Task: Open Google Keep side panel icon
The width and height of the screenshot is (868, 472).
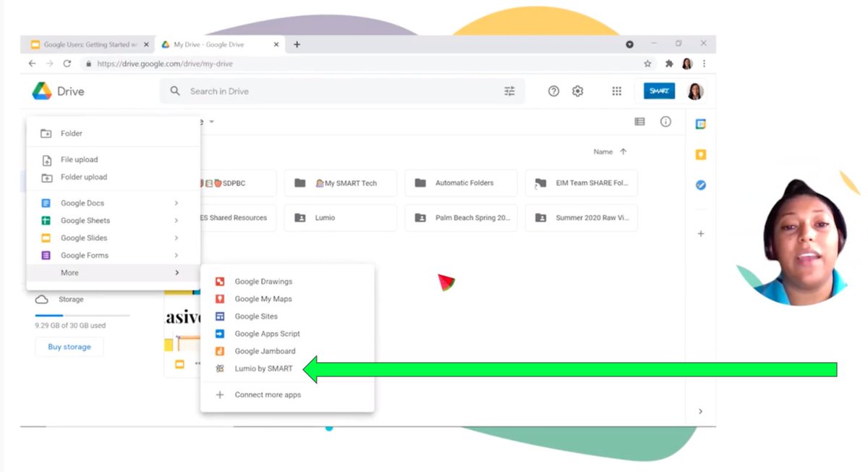Action: pos(700,154)
